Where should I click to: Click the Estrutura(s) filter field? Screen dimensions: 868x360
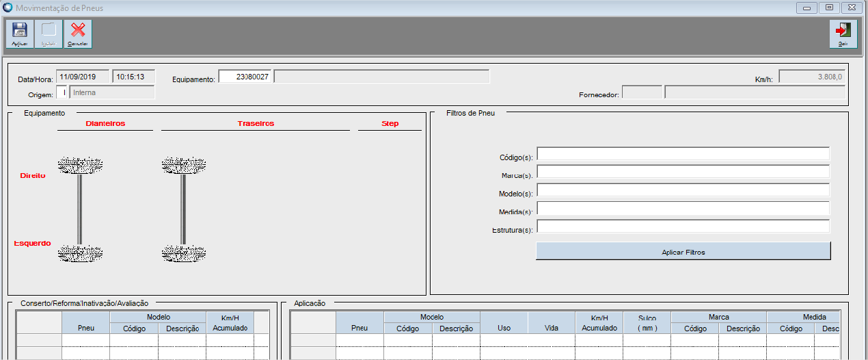coord(683,226)
